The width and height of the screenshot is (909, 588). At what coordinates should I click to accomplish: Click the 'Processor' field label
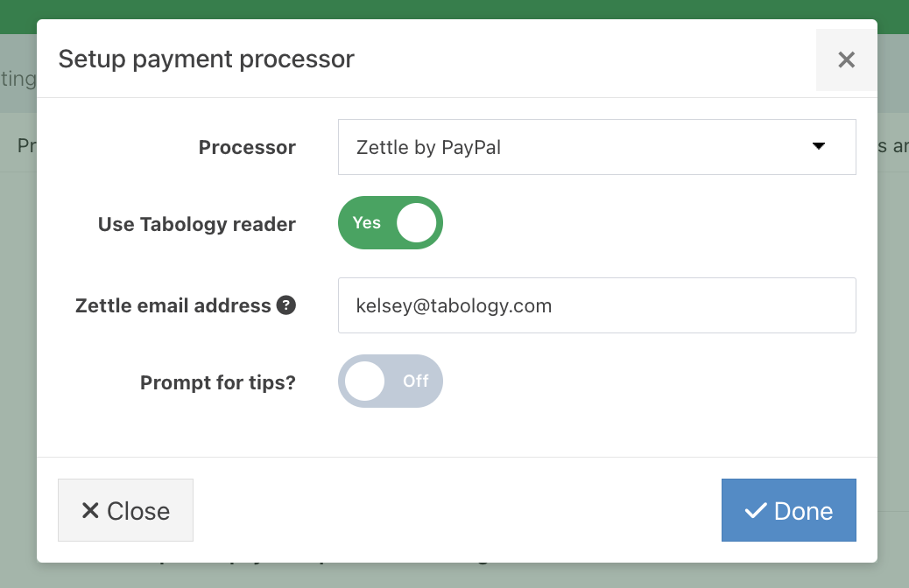[247, 147]
